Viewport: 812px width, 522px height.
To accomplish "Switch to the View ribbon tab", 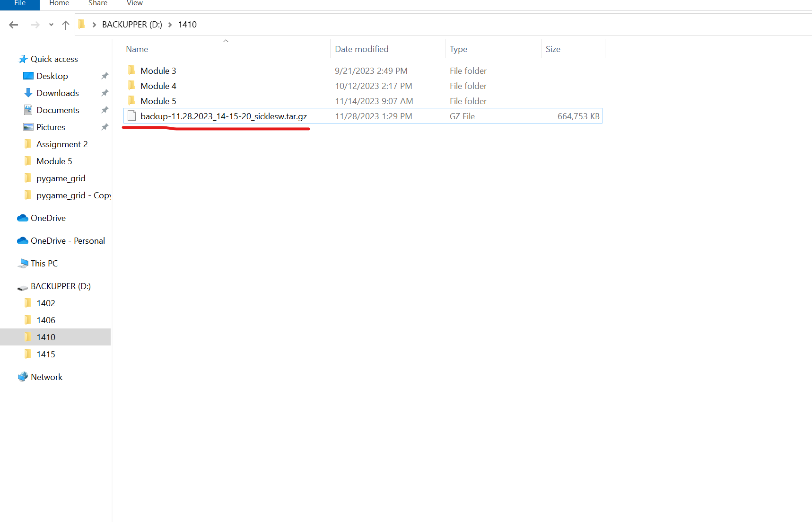I will (134, 3).
